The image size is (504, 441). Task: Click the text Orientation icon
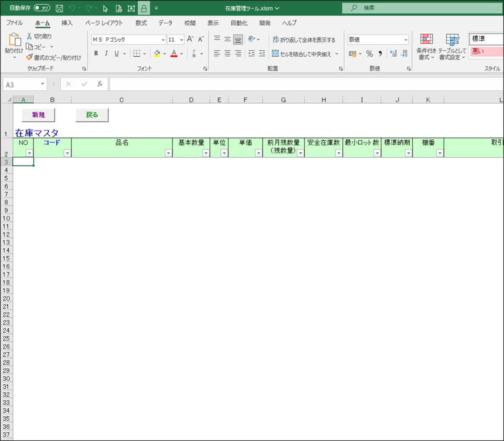coord(251,39)
